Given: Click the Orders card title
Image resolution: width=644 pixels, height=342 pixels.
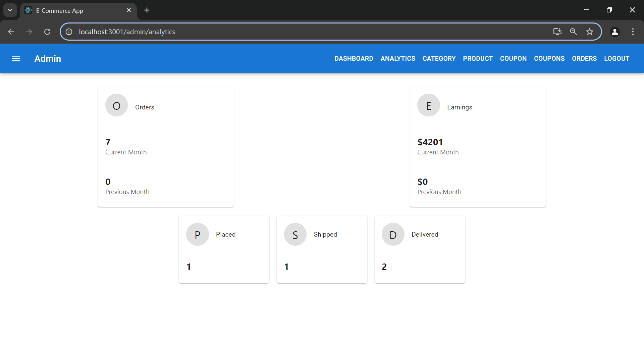Looking at the screenshot, I should 145,107.
